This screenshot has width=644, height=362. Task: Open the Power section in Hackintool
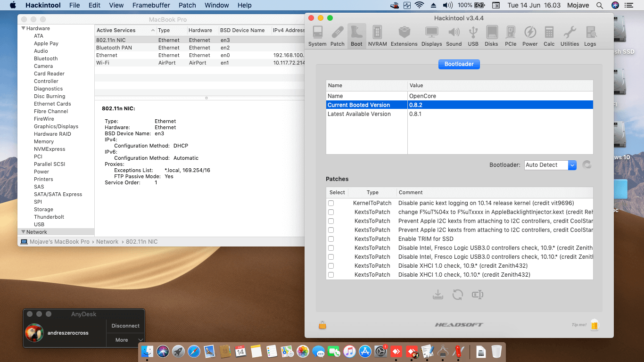coord(530,36)
